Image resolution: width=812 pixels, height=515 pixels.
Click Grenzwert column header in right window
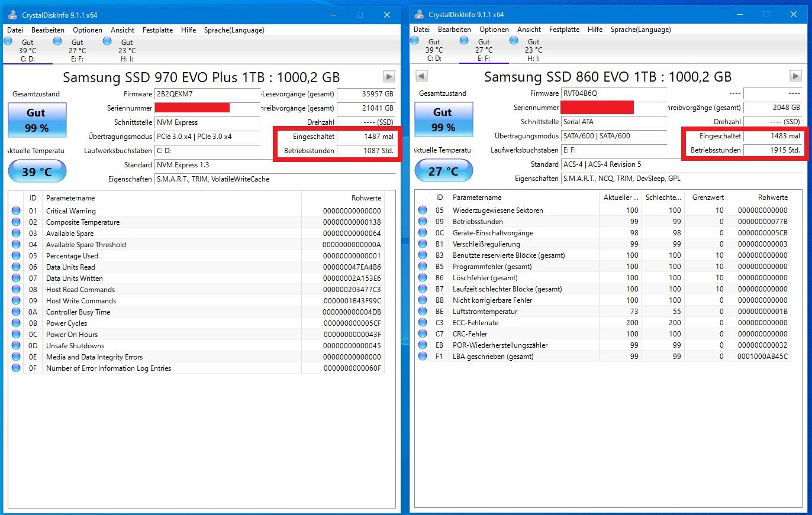[706, 197]
